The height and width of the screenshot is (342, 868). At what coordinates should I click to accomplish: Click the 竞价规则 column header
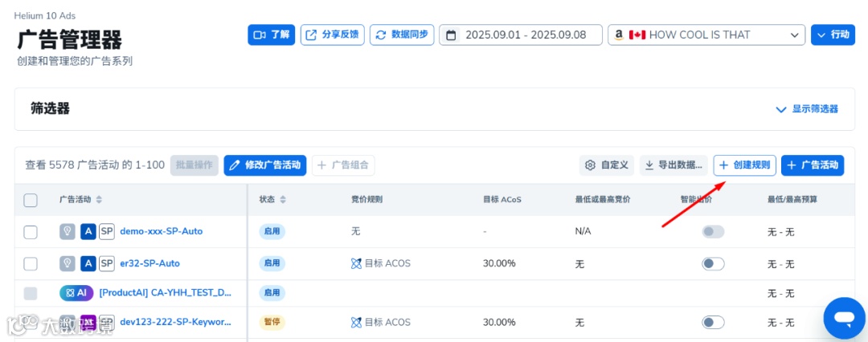click(x=366, y=200)
